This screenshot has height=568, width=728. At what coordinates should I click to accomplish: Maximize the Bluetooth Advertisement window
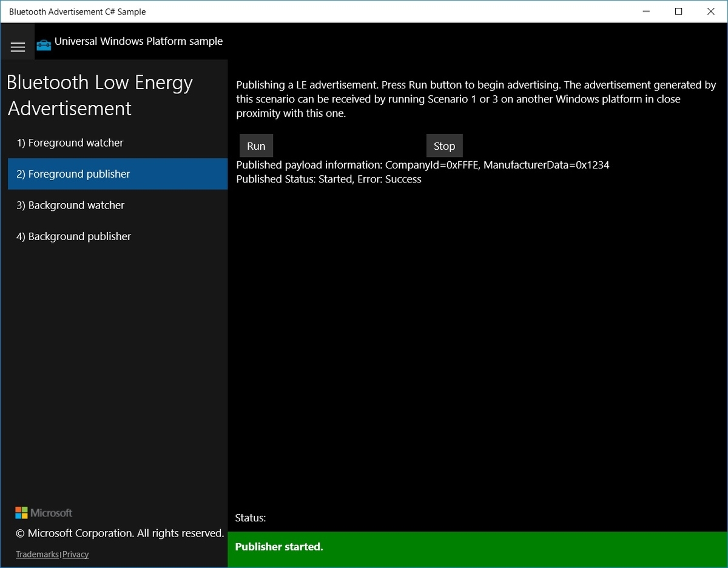coord(678,12)
